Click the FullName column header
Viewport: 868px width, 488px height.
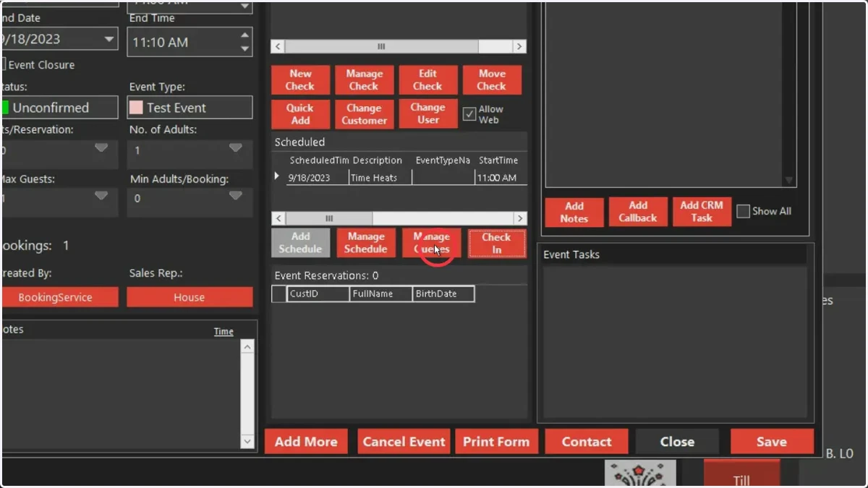pyautogui.click(x=381, y=294)
